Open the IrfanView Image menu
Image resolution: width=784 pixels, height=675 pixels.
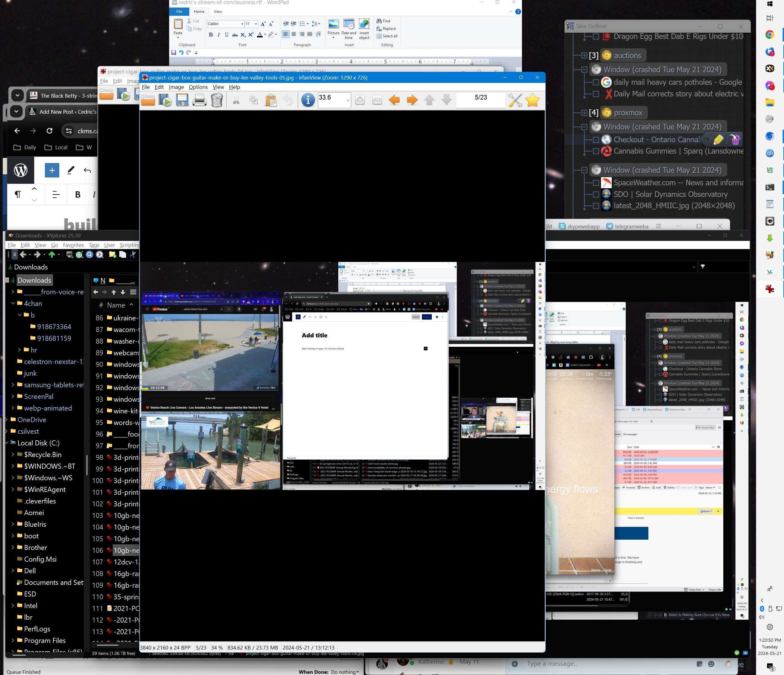coord(176,87)
